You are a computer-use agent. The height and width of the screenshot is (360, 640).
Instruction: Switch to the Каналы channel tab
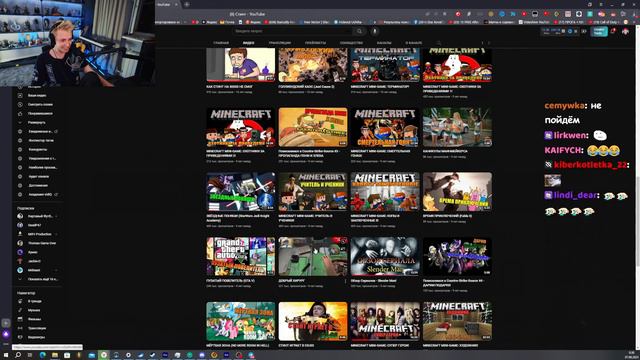click(384, 43)
